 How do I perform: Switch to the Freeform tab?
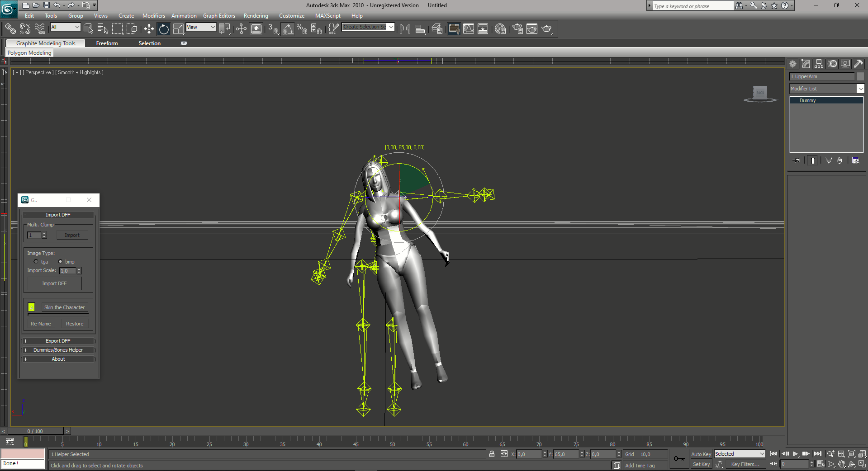[107, 43]
